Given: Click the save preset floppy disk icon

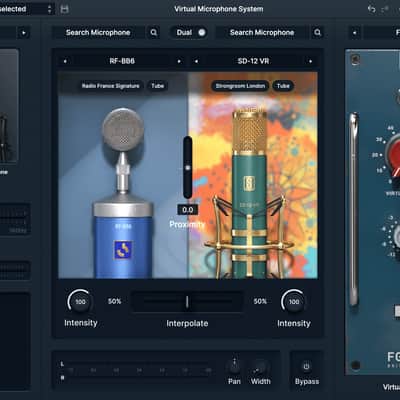Looking at the screenshot, I should (64, 9).
